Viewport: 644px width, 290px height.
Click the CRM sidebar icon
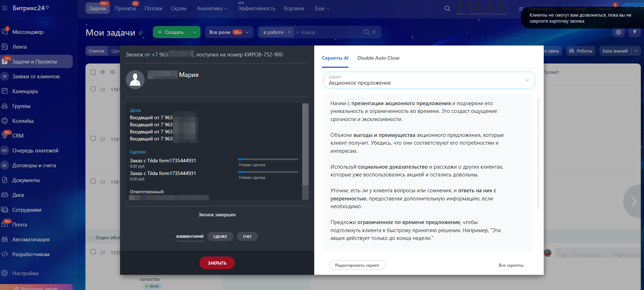click(5, 135)
